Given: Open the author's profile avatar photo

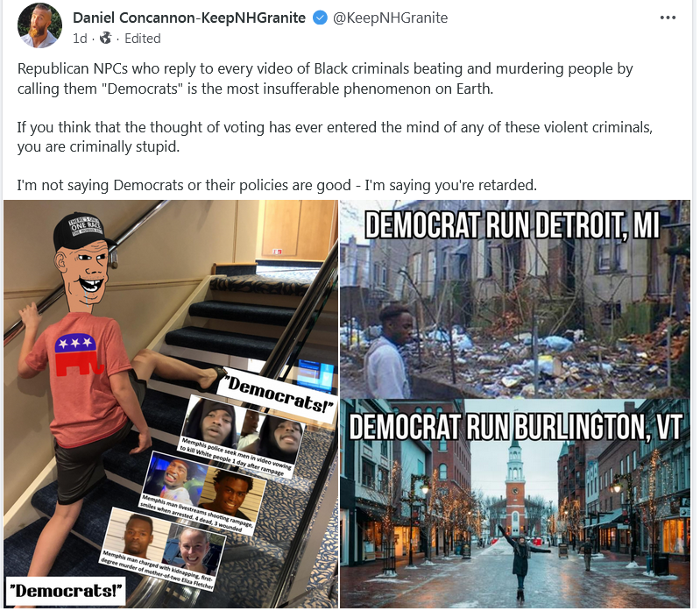Looking at the screenshot, I should pos(39,25).
